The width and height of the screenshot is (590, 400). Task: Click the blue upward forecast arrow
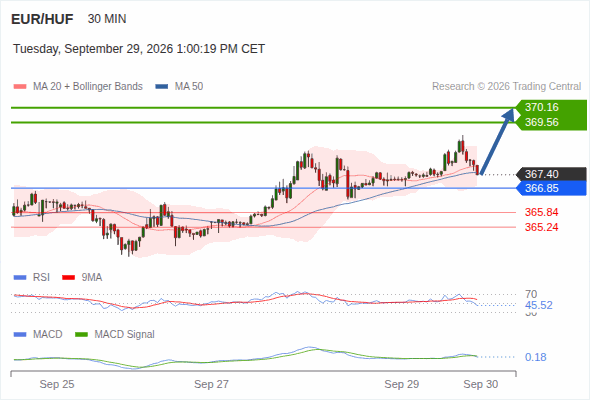pyautogui.click(x=497, y=141)
